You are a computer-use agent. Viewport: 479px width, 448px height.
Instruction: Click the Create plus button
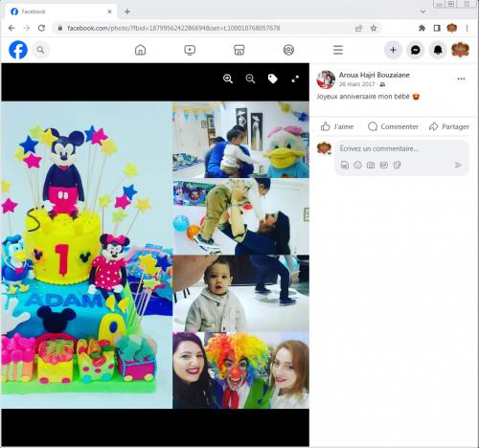coord(393,50)
